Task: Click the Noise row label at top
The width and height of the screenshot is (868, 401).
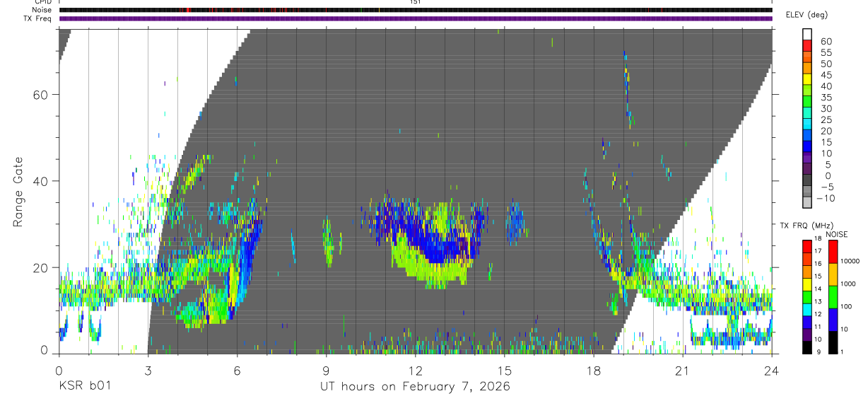Action: pos(43,10)
